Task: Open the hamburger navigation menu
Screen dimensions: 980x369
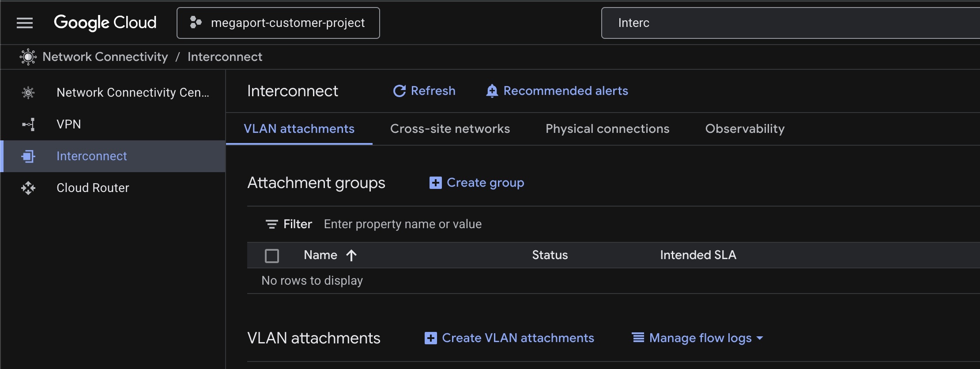Action: [x=25, y=23]
